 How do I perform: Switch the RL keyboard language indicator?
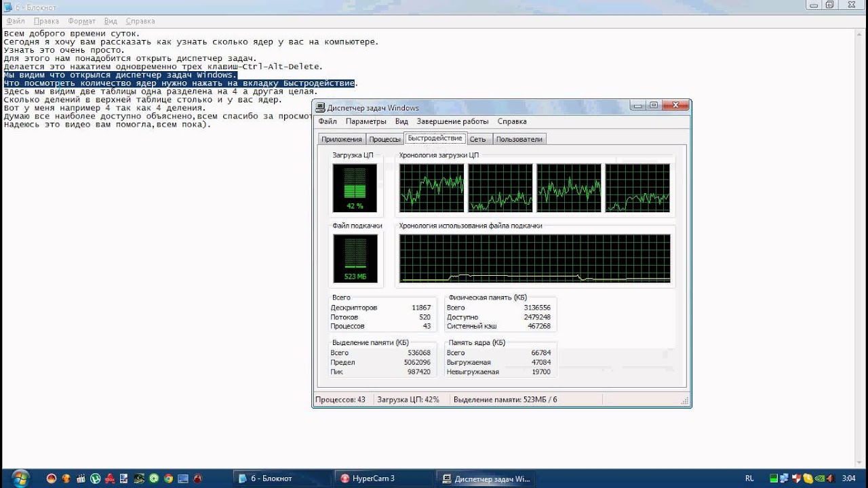pos(749,478)
